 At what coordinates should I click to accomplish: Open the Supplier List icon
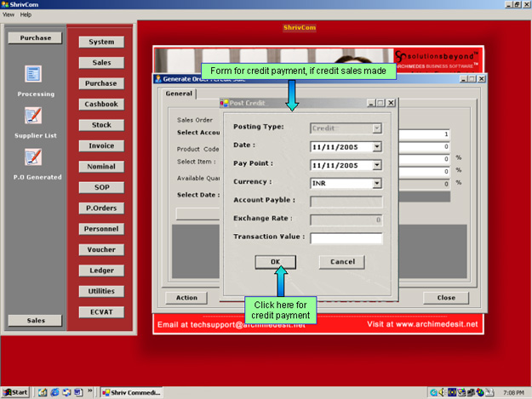coord(34,116)
